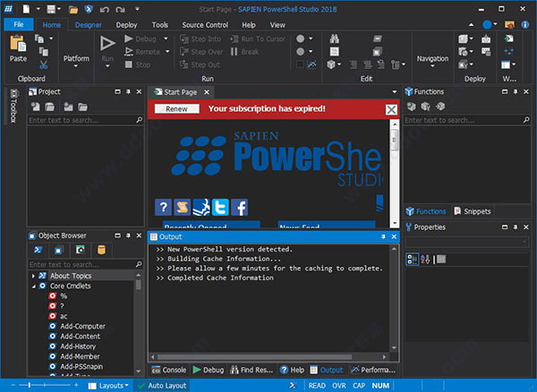The image size is (537, 392).
Task: Toggle the pin on Output panel
Action: coord(383,236)
